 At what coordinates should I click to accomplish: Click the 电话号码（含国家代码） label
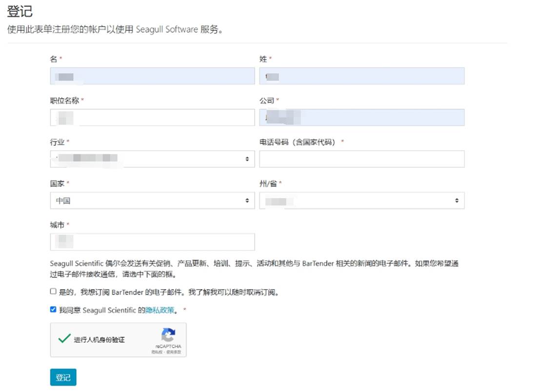pos(298,142)
